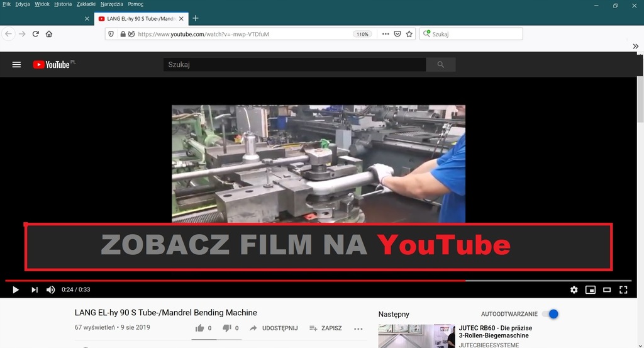
Task: Open the JUTEC RB60 video title link
Action: click(x=496, y=332)
